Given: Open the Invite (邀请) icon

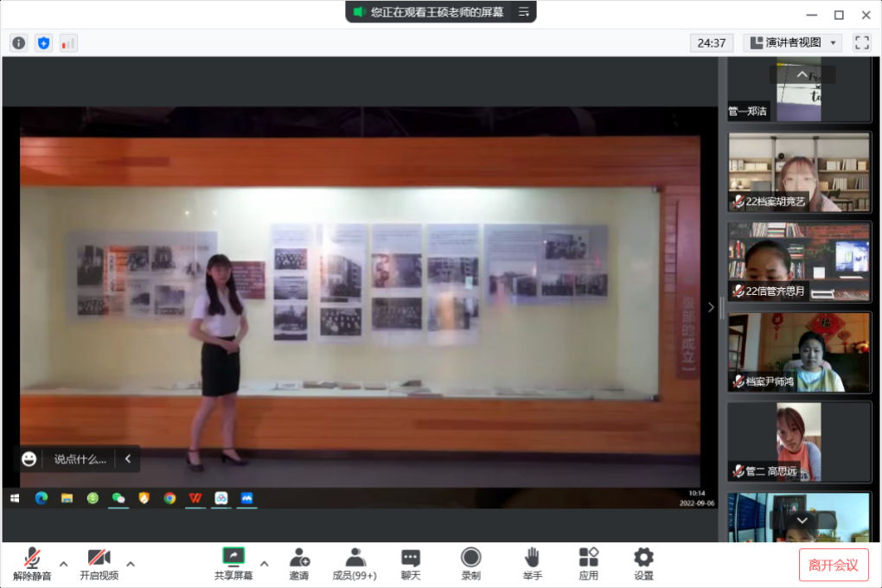Looking at the screenshot, I should 299,564.
